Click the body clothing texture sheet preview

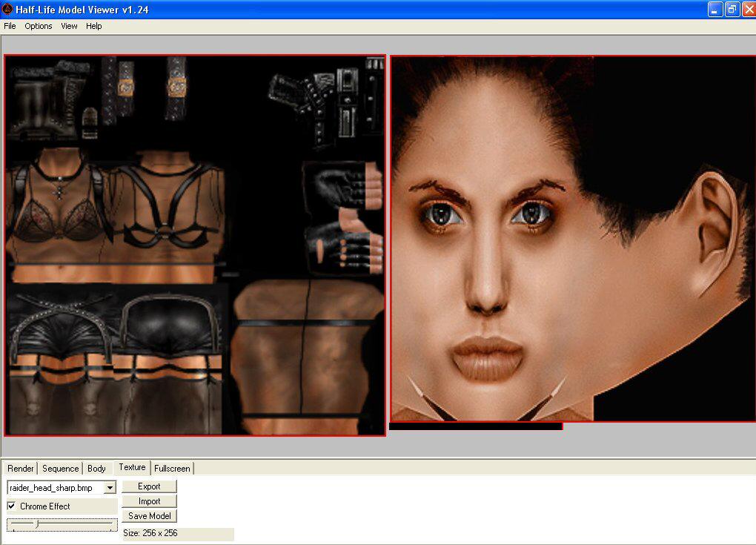pyautogui.click(x=195, y=245)
